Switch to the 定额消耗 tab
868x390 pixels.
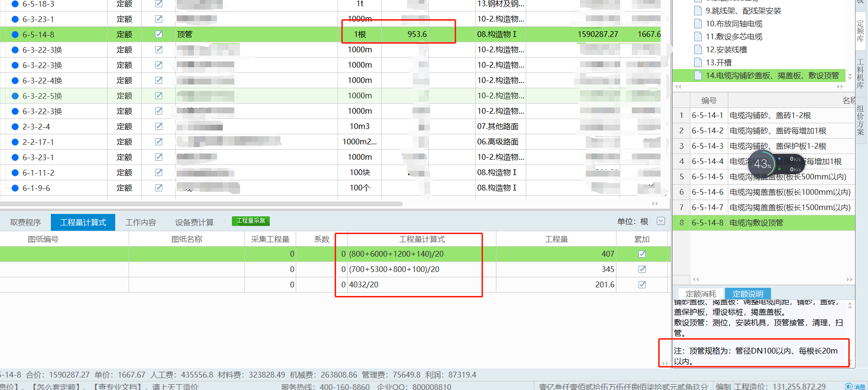700,294
